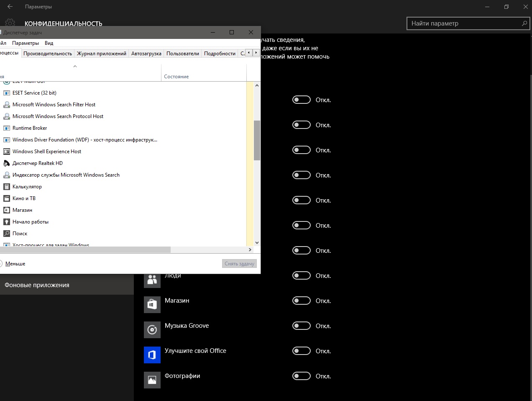Switch to the Производительность tab
The image size is (532, 401).
(x=48, y=54)
